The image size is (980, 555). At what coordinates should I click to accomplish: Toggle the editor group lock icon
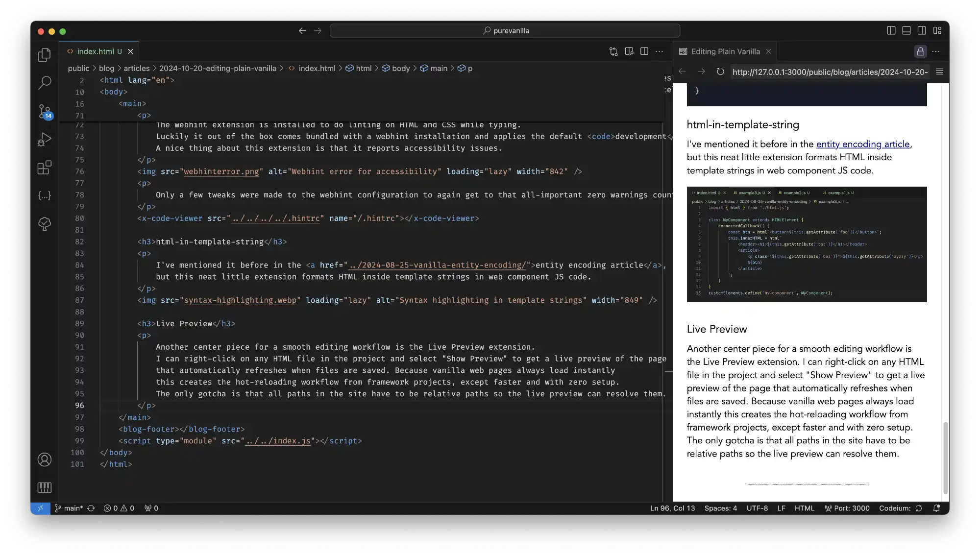[921, 51]
